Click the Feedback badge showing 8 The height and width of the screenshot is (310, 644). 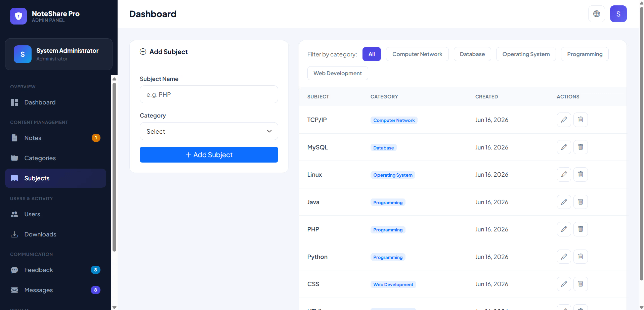(x=95, y=270)
